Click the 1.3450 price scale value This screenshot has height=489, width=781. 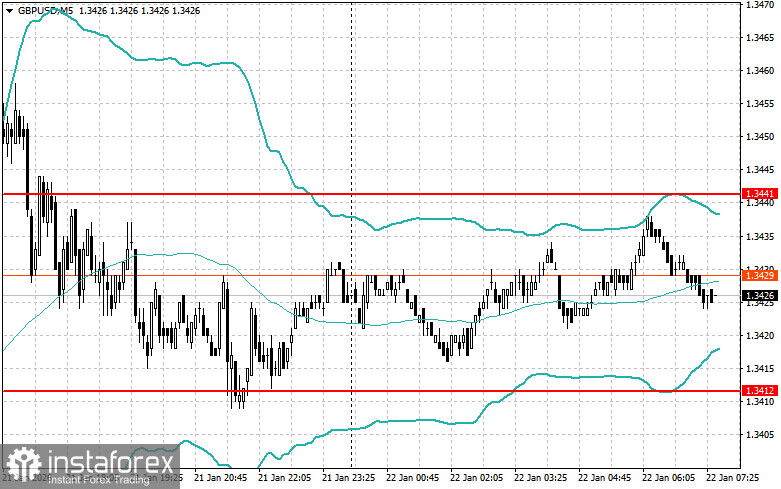(x=760, y=136)
